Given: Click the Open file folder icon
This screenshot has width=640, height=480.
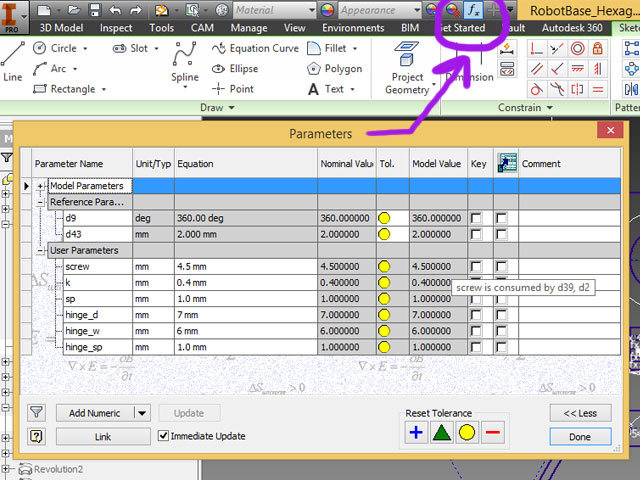Looking at the screenshot, I should [74, 10].
